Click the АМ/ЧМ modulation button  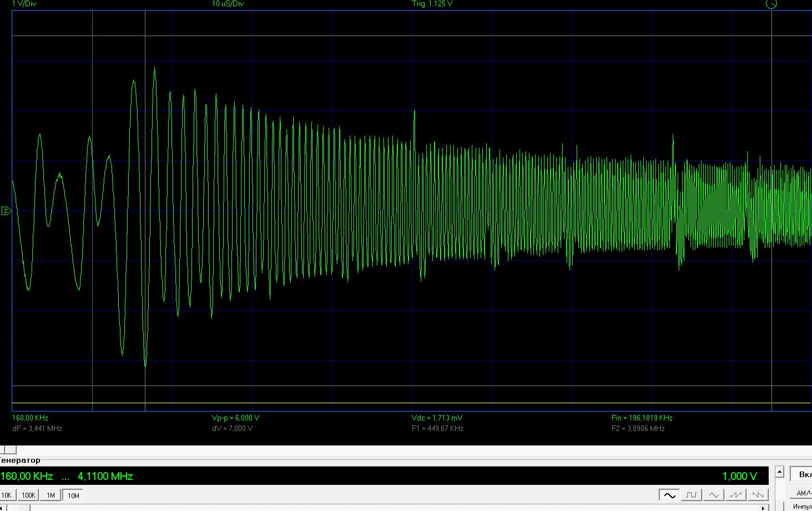(x=803, y=493)
